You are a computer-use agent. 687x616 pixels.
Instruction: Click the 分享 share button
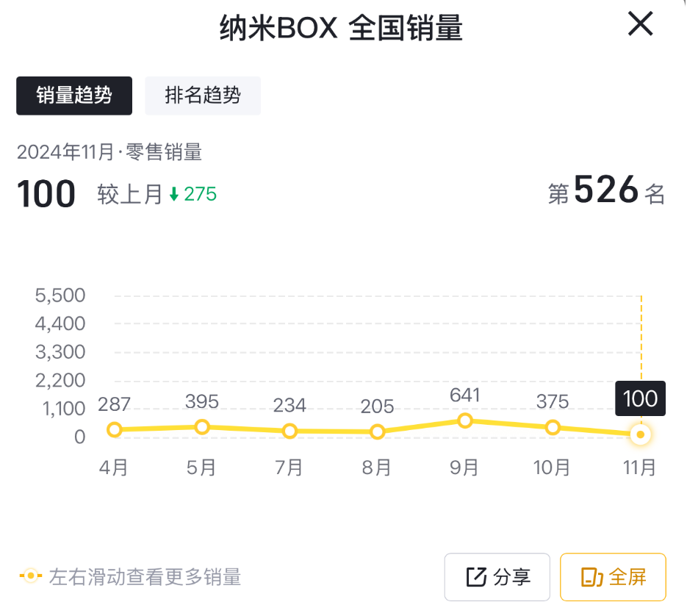(x=497, y=577)
